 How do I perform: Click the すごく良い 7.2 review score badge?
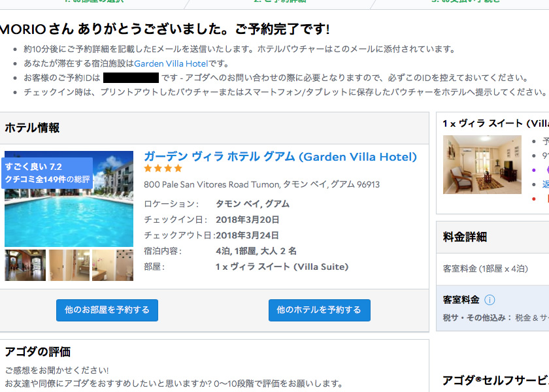pos(47,173)
